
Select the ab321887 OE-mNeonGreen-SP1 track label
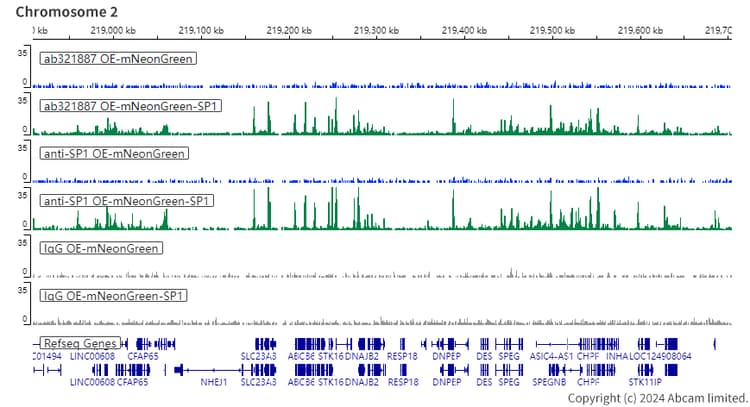[130, 105]
